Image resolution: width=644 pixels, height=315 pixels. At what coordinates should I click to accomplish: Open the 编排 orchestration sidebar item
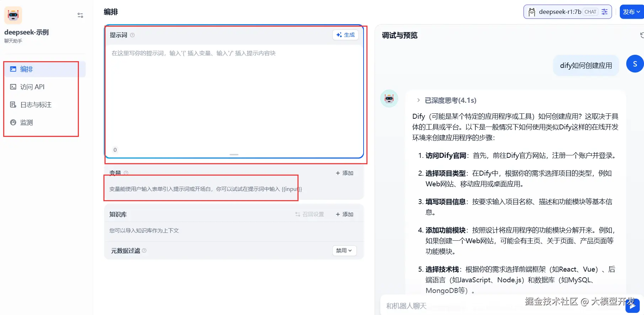coord(45,69)
